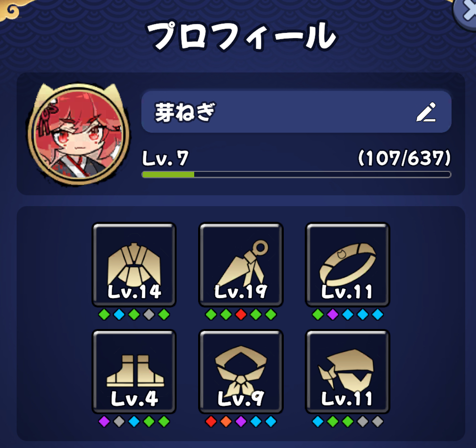Click the red-haired character avatar
This screenshot has width=476, height=448.
[79, 134]
